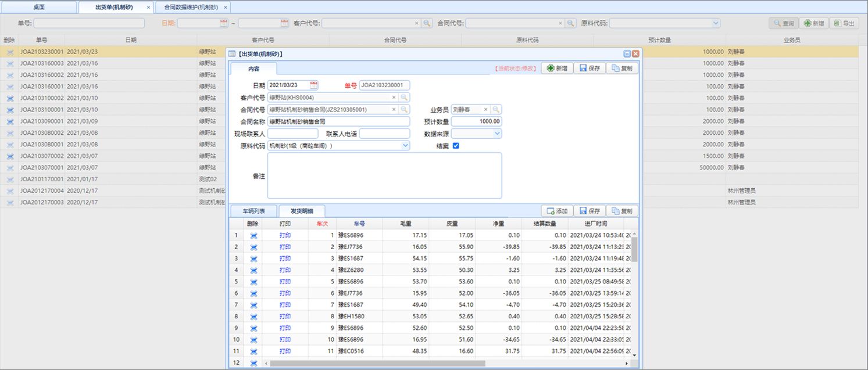
Task: Close the 合同数据维护(机制砂) tab
Action: [226, 8]
